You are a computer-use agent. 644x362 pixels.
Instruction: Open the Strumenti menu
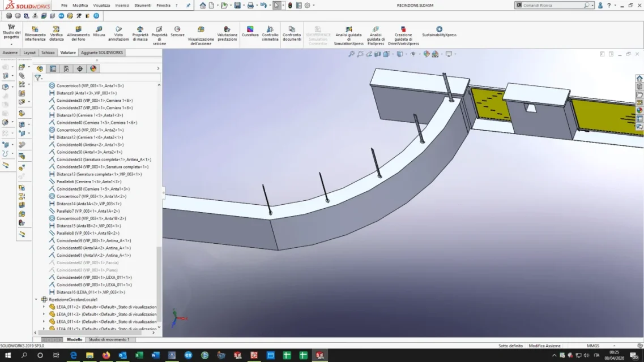[143, 5]
